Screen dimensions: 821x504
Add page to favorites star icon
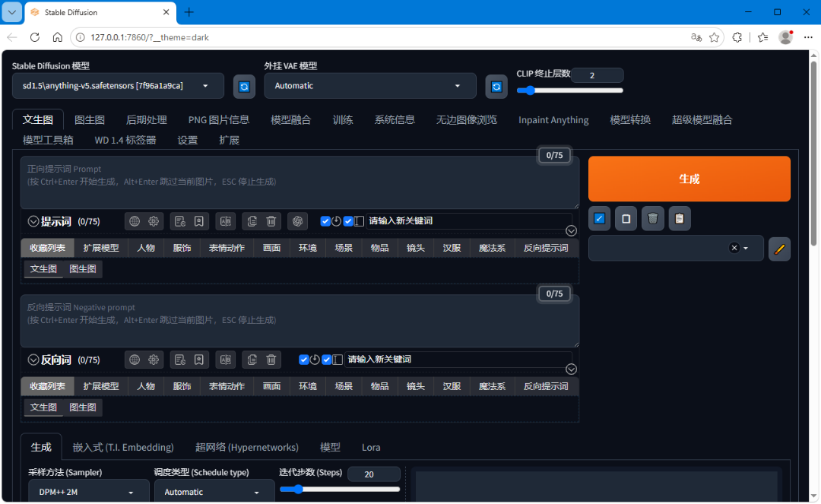[x=714, y=38]
